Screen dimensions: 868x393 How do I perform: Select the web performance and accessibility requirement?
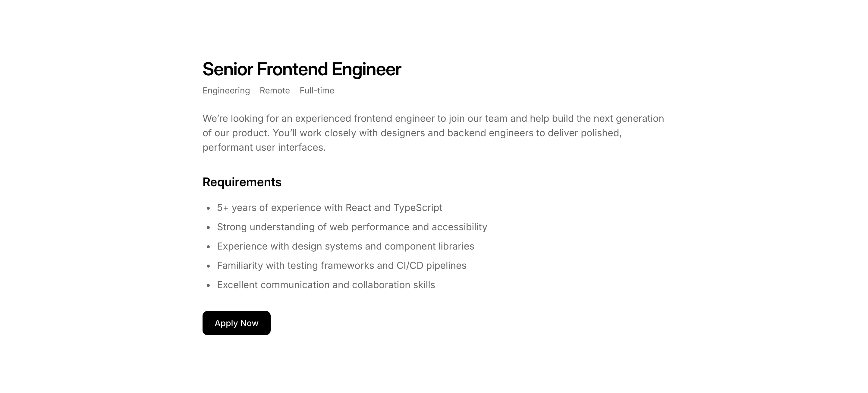click(x=352, y=227)
